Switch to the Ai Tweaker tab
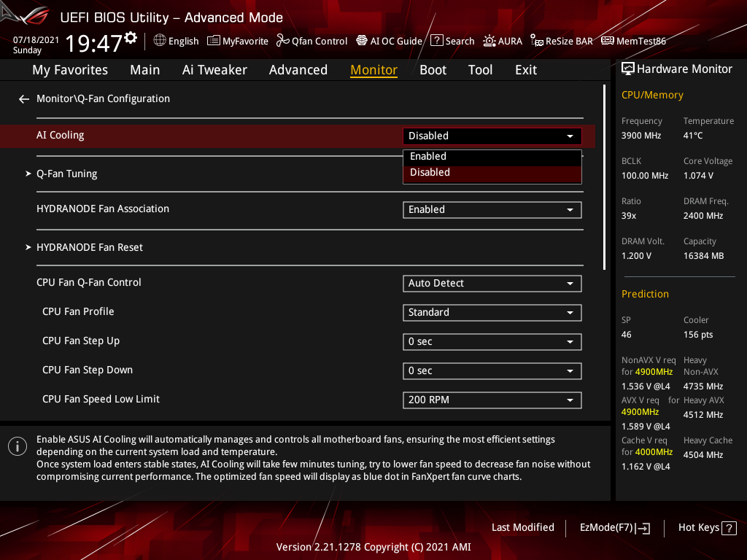 [214, 69]
